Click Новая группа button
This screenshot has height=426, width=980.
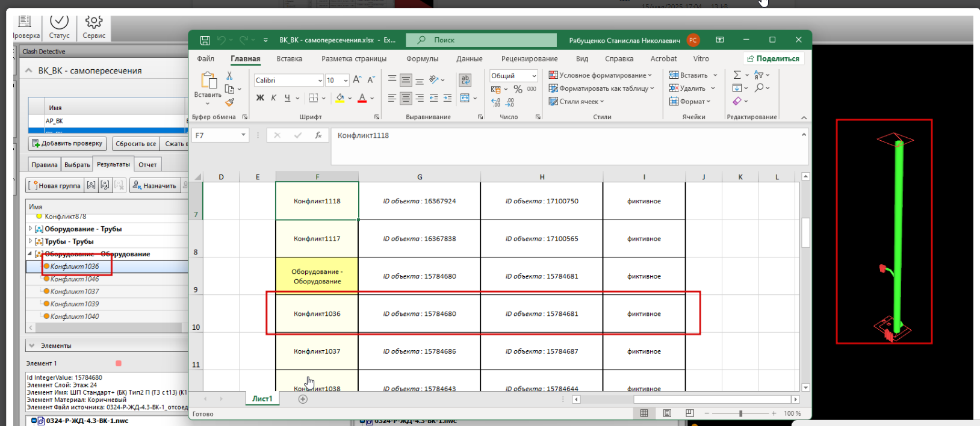[x=55, y=185]
